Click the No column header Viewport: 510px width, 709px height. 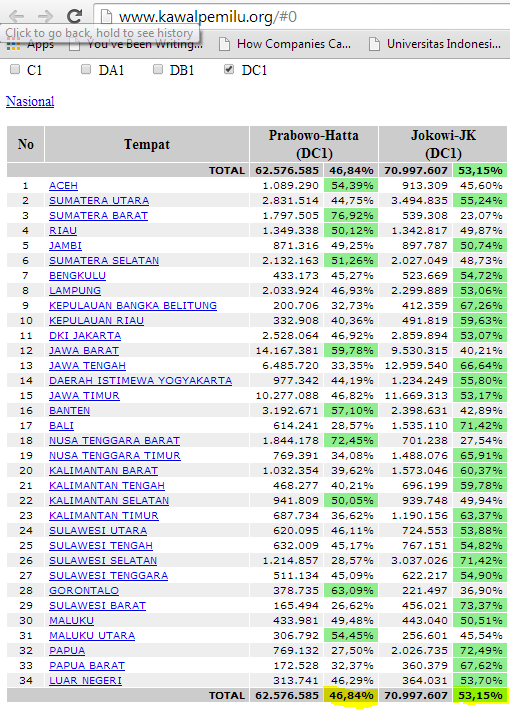click(x=26, y=144)
